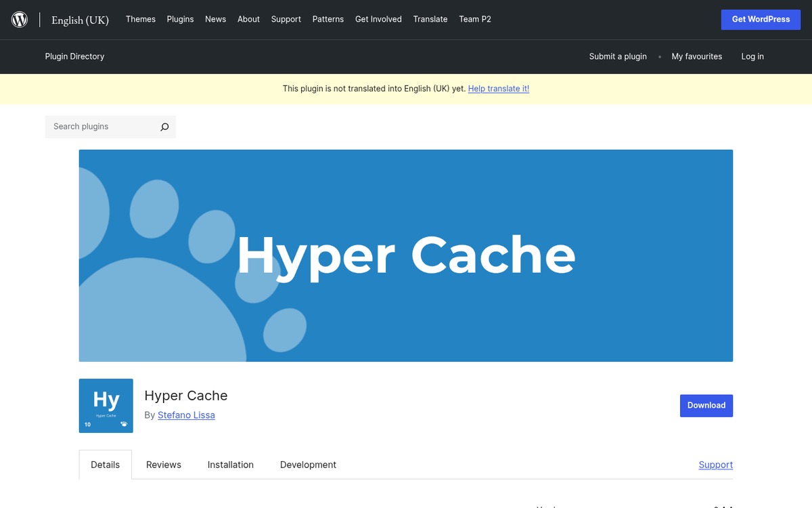Screen dimensions: 812x508
Task: Open the English (UK) locale selector
Action: coord(80,20)
